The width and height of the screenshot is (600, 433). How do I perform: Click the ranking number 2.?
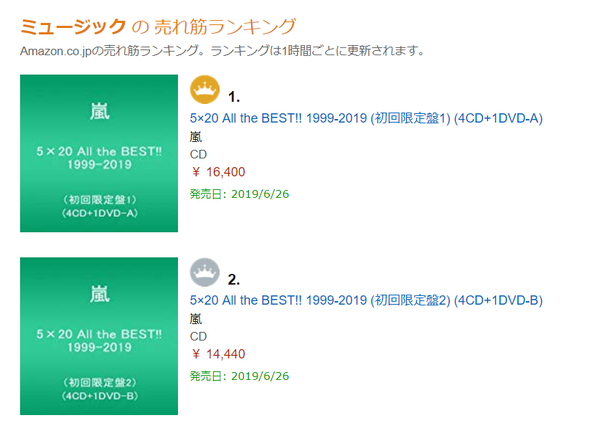tap(234, 280)
